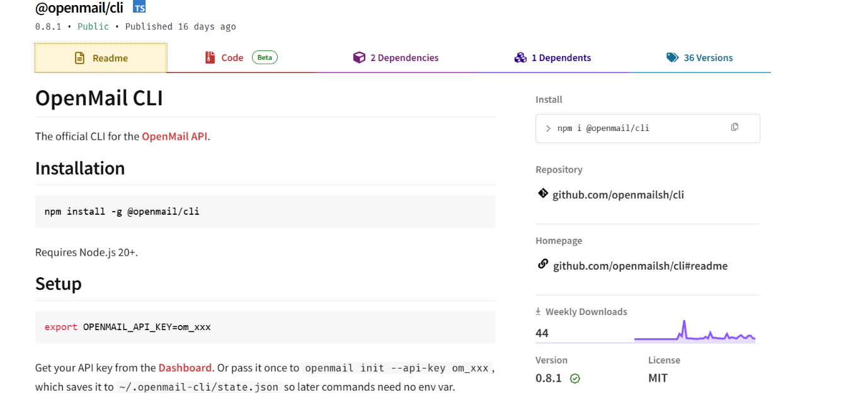Viewport: 868px width, 395px height.
Task: Click the Versions tags icon
Action: (672, 57)
